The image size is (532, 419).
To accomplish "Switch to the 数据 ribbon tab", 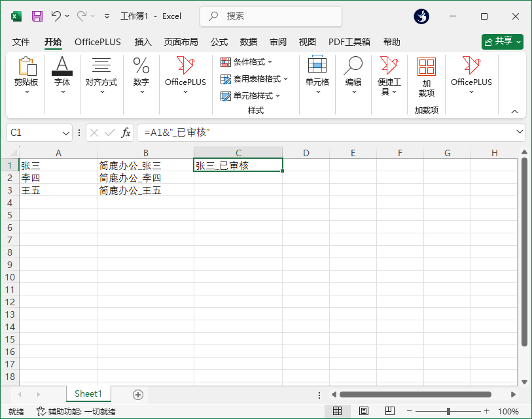I will (x=248, y=41).
